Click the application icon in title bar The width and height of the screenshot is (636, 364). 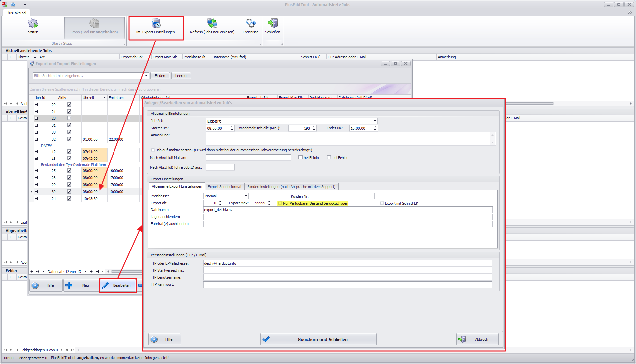point(5,5)
